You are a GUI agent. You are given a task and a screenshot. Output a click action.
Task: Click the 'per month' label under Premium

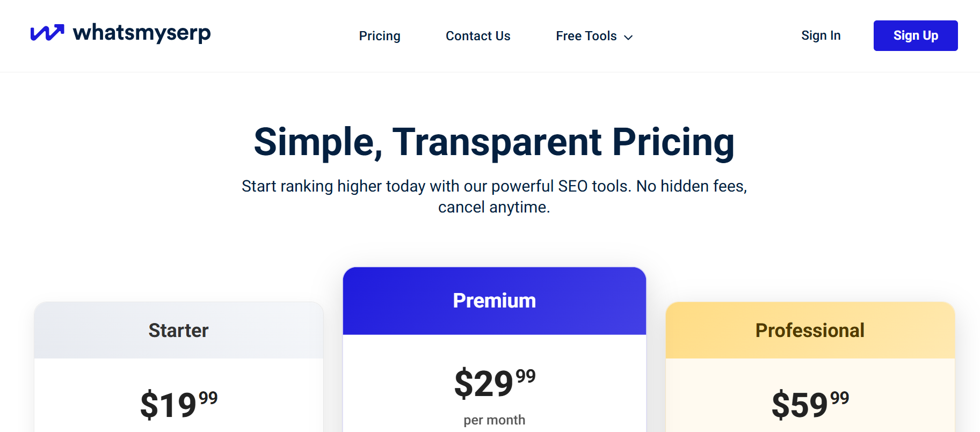(494, 420)
